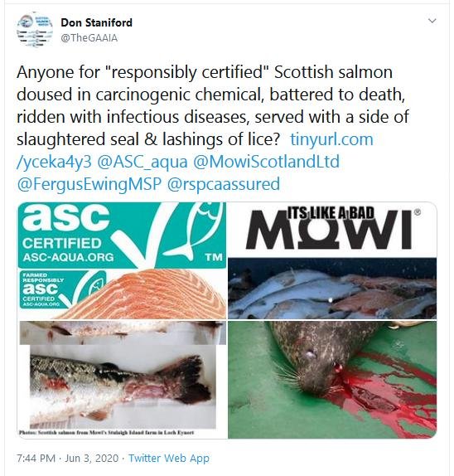
Task: Click the small farmed responsibly ASC badge
Action: click(x=63, y=289)
